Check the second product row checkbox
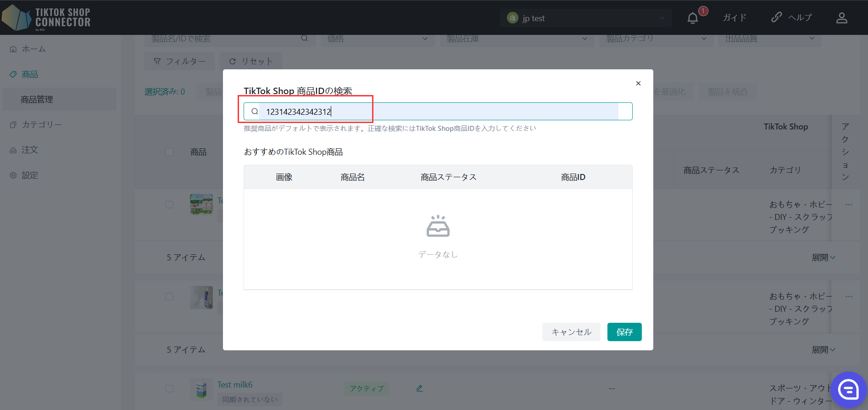Image resolution: width=868 pixels, height=410 pixels. coord(169,297)
